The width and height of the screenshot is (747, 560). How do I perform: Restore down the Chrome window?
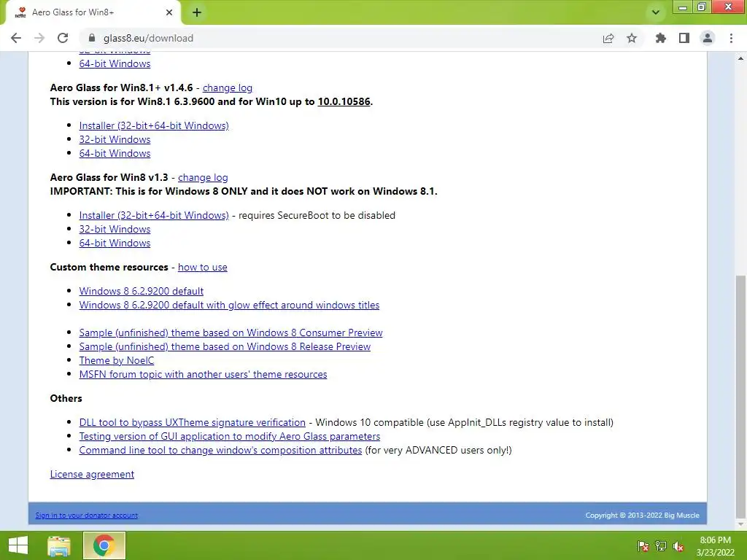pos(701,7)
